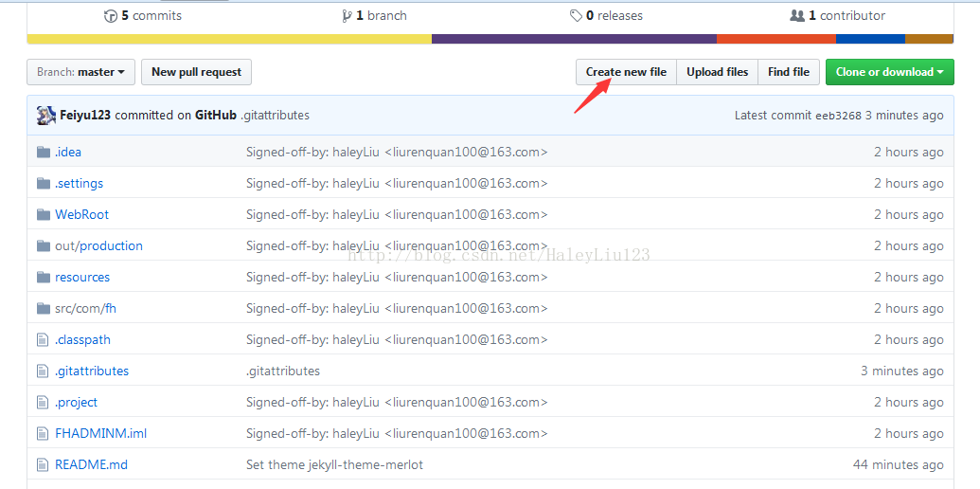Click the branch fork icon
The height and width of the screenshot is (489, 980).
tap(347, 16)
